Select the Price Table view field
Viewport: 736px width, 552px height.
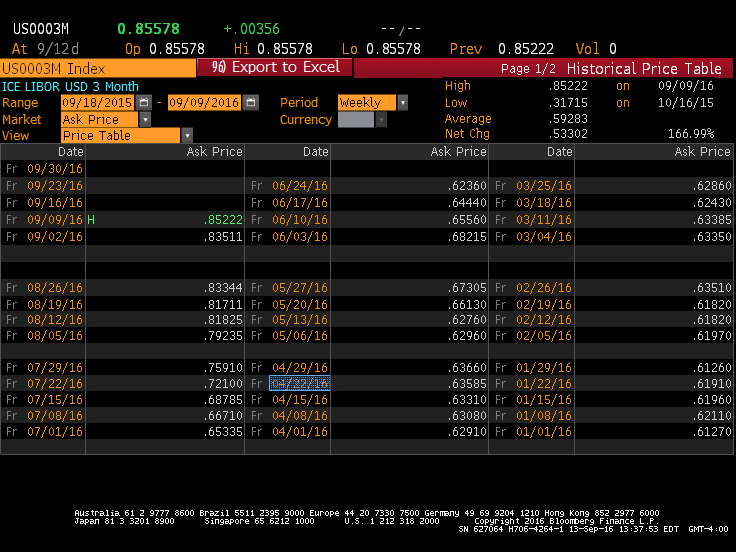pyautogui.click(x=120, y=136)
